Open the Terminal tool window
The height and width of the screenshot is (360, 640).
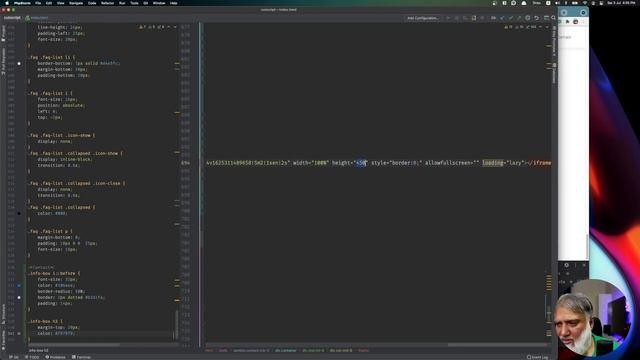(x=81, y=357)
